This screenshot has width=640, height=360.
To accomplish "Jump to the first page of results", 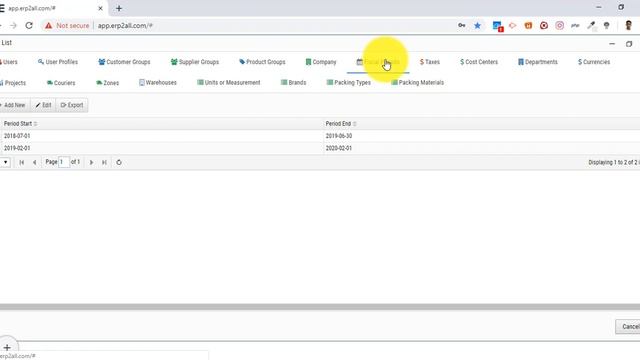I will pos(22,162).
